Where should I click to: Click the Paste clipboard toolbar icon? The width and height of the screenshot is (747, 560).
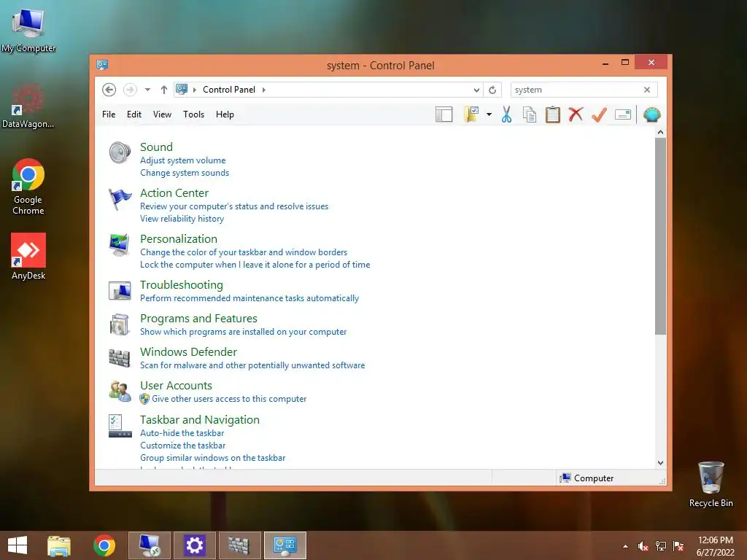(553, 114)
